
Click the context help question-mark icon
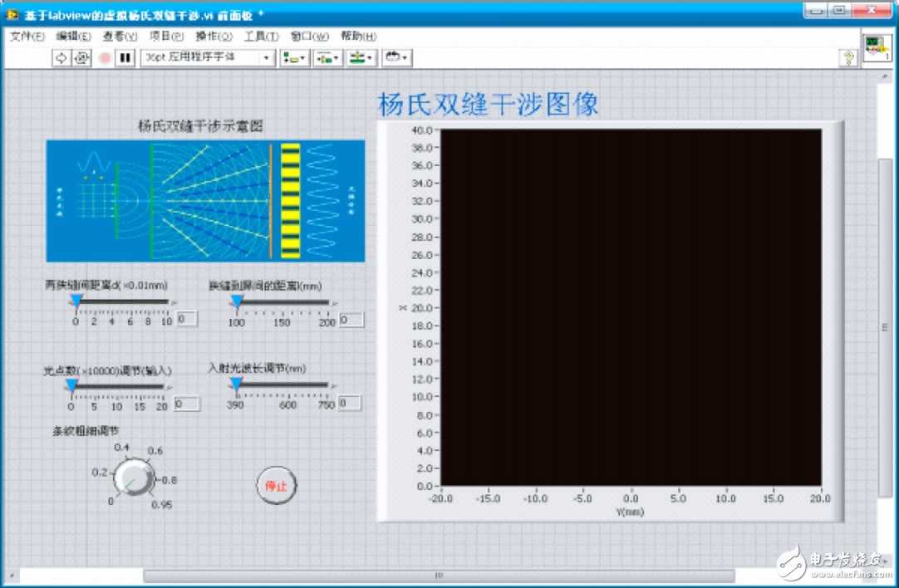pos(848,57)
